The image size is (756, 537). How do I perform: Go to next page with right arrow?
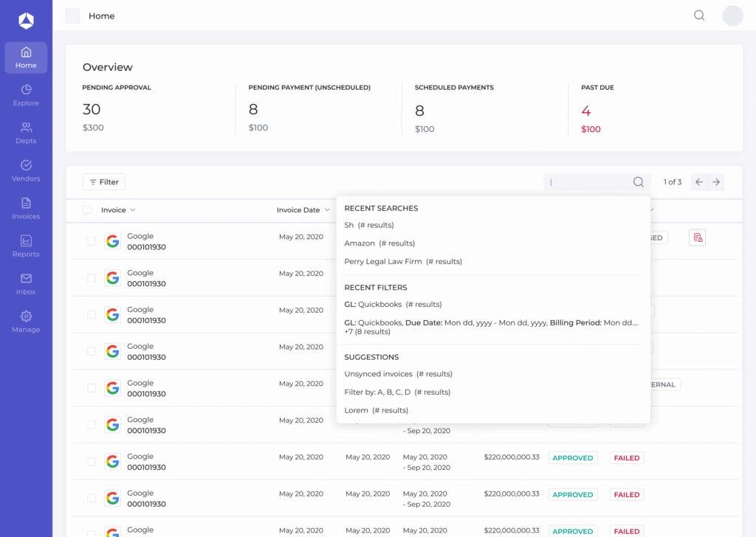[x=716, y=182]
